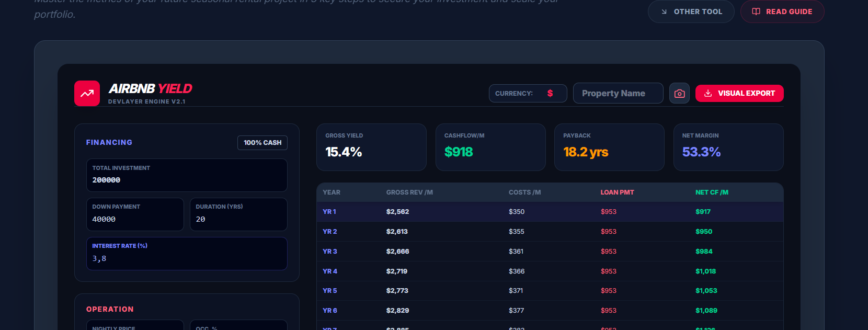The width and height of the screenshot is (868, 330).
Task: Select the YR 3 row label
Action: pos(330,252)
